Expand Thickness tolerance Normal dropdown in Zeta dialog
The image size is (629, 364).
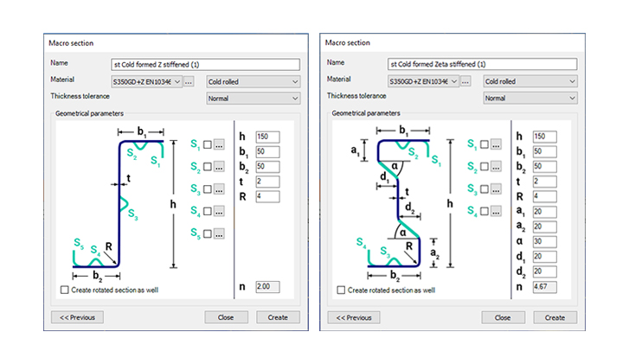[530, 98]
